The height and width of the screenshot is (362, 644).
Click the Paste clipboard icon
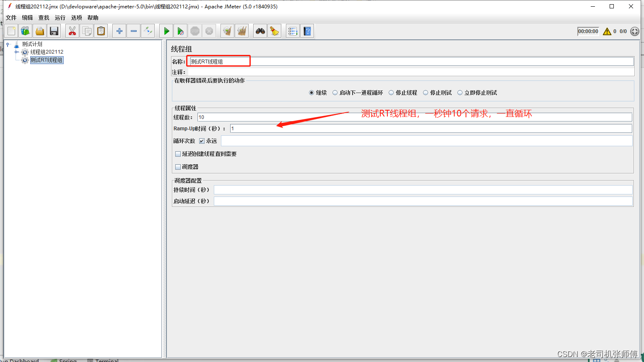pos(101,31)
